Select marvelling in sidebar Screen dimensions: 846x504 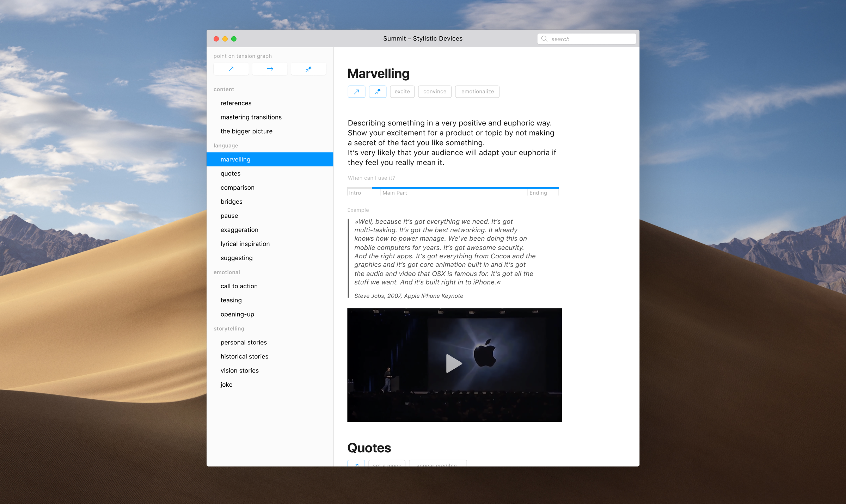(x=270, y=159)
